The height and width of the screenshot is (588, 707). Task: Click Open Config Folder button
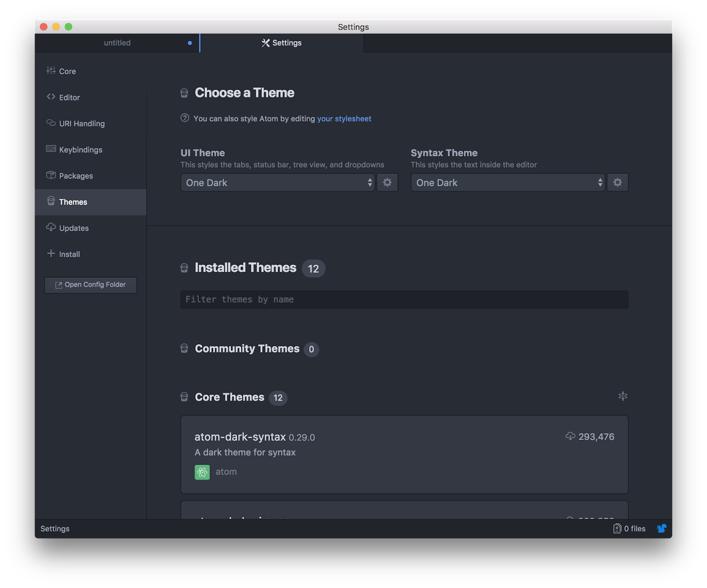click(91, 285)
